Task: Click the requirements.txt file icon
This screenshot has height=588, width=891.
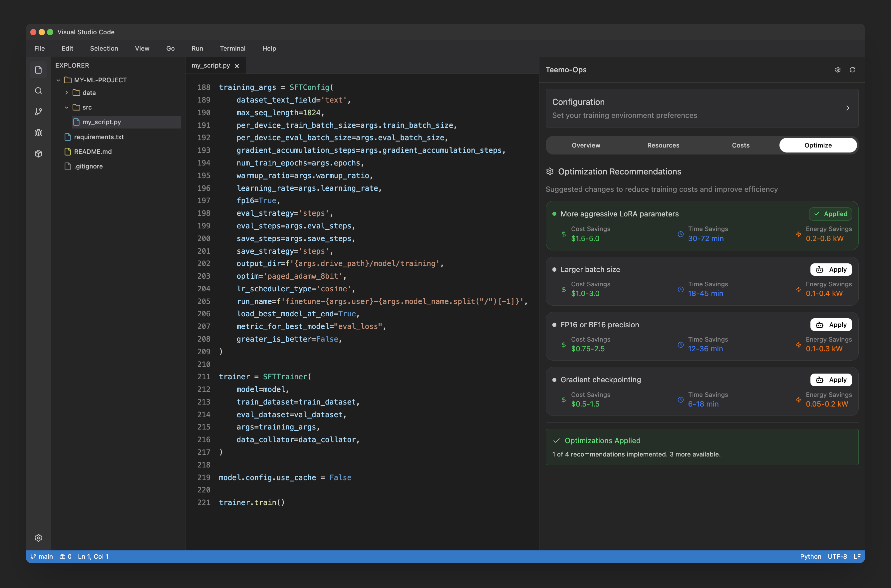Action: pos(68,137)
